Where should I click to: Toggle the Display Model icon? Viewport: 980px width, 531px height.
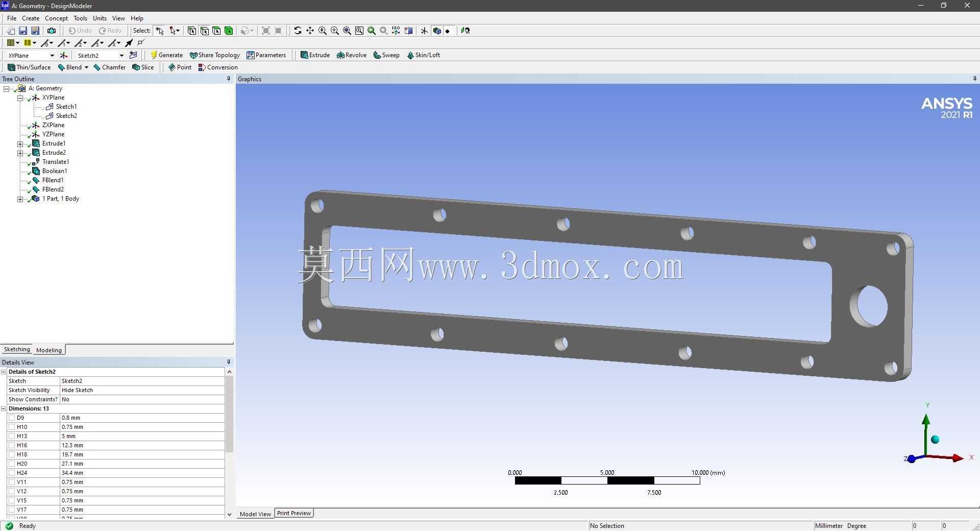[x=437, y=31]
